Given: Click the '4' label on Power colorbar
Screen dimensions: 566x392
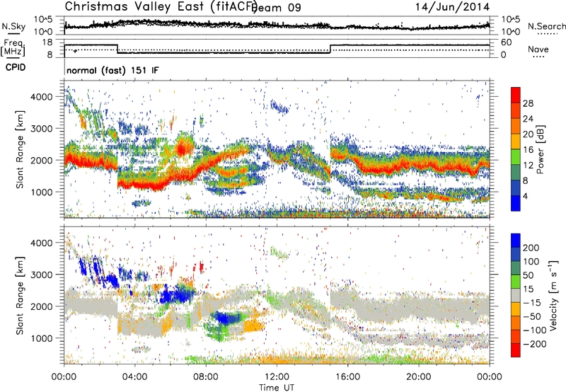Looking at the screenshot, I should (x=525, y=197).
